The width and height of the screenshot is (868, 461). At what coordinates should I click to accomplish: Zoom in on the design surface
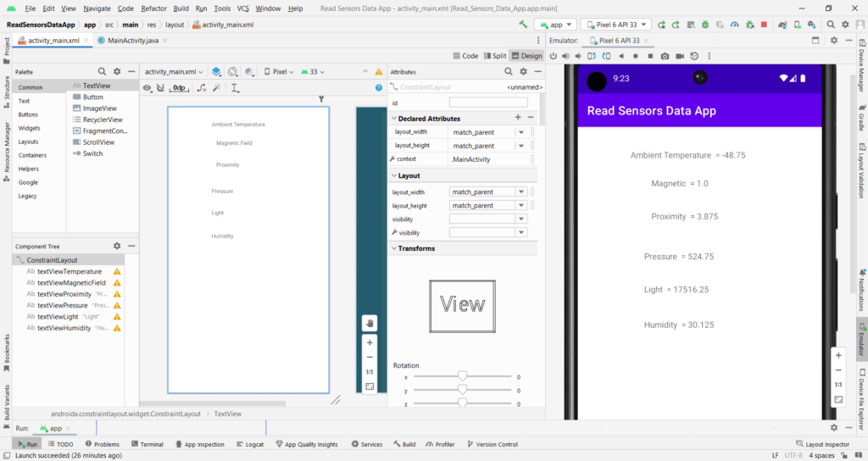(370, 342)
